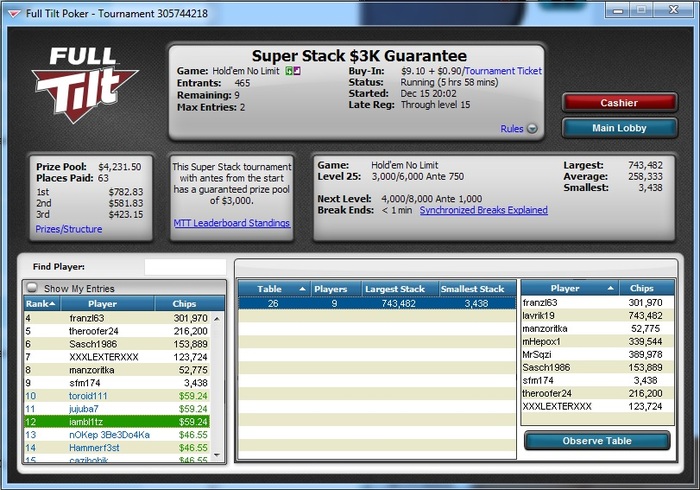Select toroid111 at rank 10 in standings
This screenshot has height=490, width=700.
coord(117,396)
